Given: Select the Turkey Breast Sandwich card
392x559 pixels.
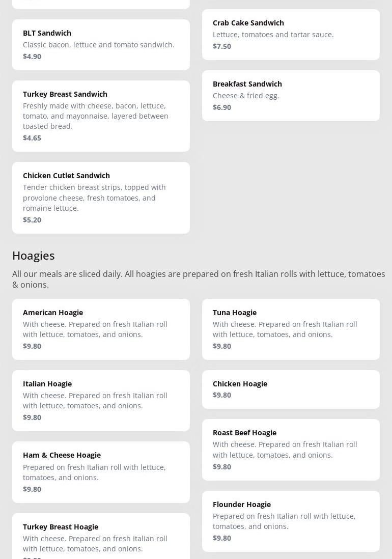Looking at the screenshot, I should (101, 116).
